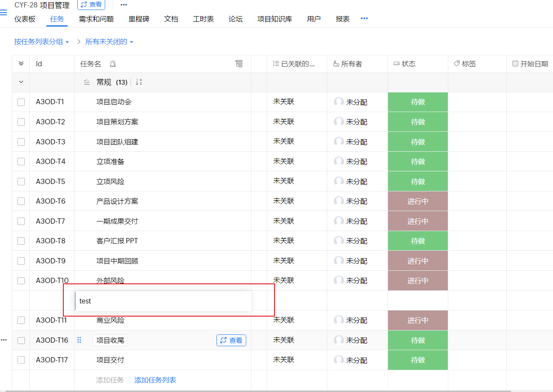The width and height of the screenshot is (553, 392).
Task: Click the owner avatar in row 立项准备
Action: click(339, 161)
